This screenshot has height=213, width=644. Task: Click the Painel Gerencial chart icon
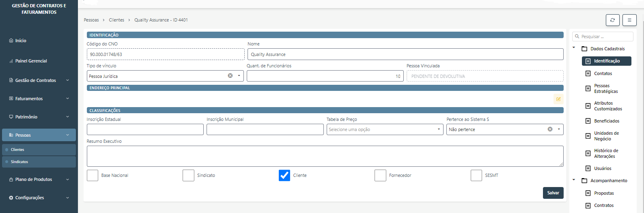click(11, 61)
